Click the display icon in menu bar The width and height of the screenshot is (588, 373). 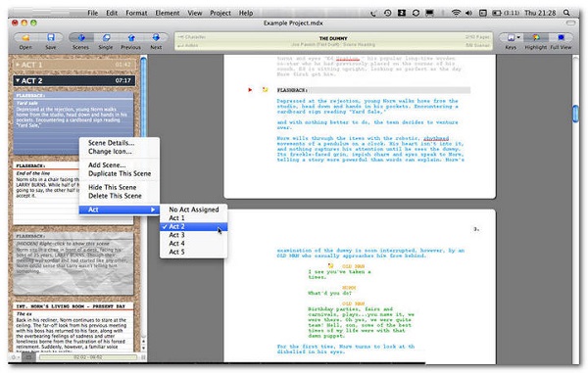430,13
